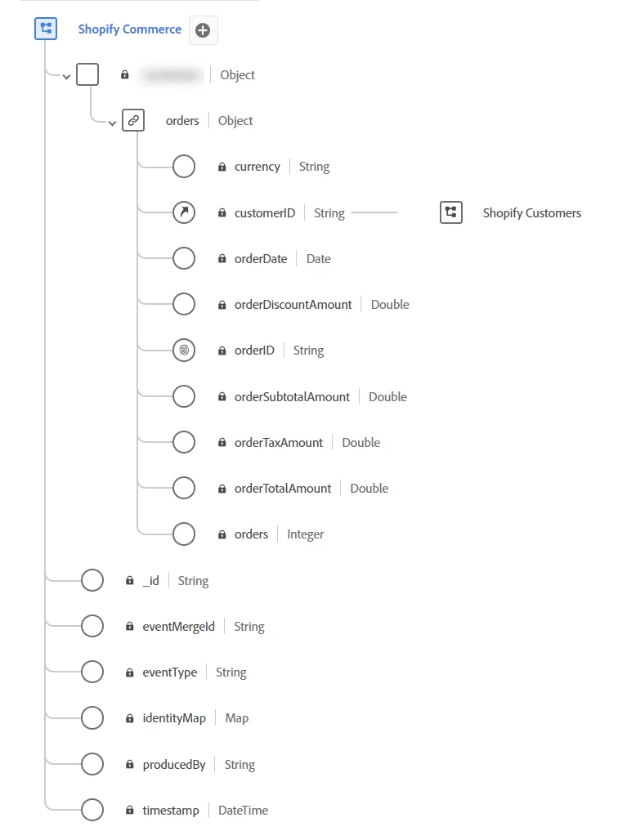Click the Shopify Customers schema icon

pos(451,212)
